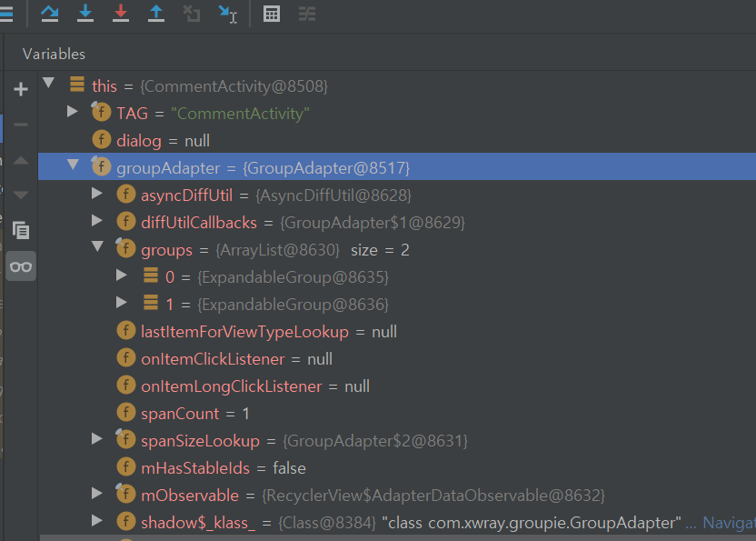Image resolution: width=756 pixels, height=541 pixels.
Task: Click the red Force Step Into icon
Action: click(121, 14)
